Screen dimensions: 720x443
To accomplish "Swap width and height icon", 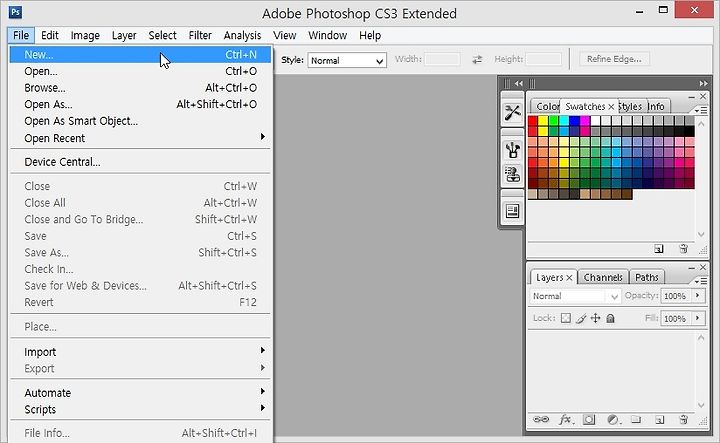I will 477,59.
